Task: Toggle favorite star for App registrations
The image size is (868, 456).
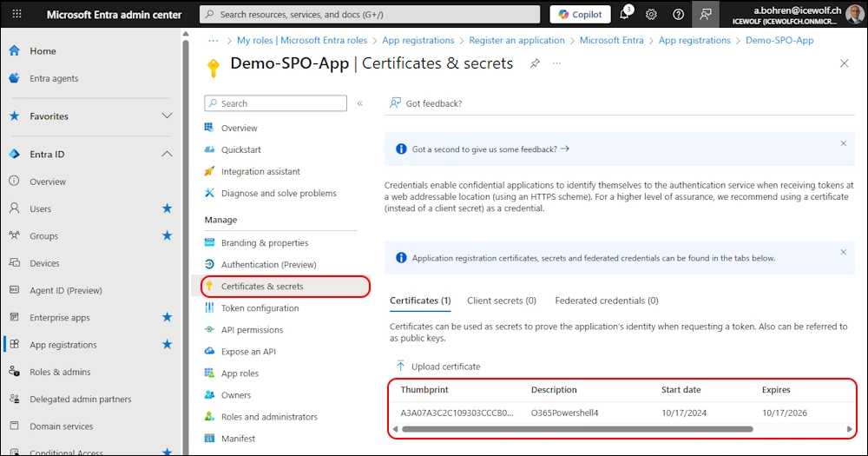Action: coord(168,345)
